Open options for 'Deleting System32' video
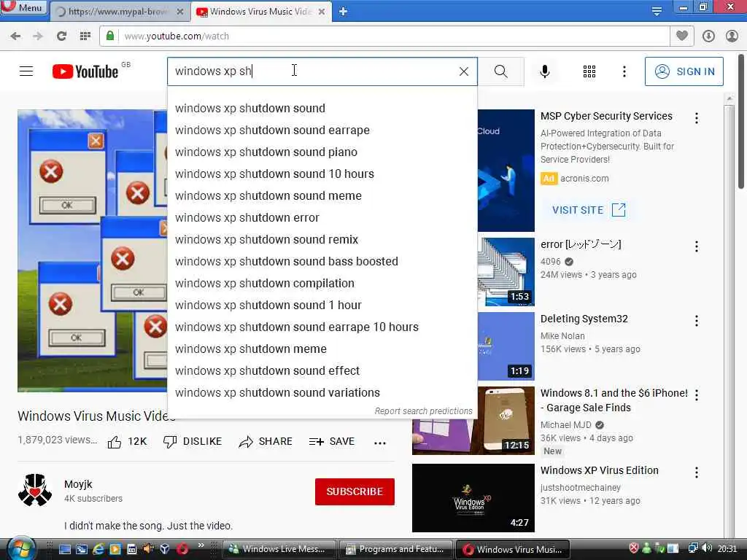Image resolution: width=747 pixels, height=560 pixels. 697,321
